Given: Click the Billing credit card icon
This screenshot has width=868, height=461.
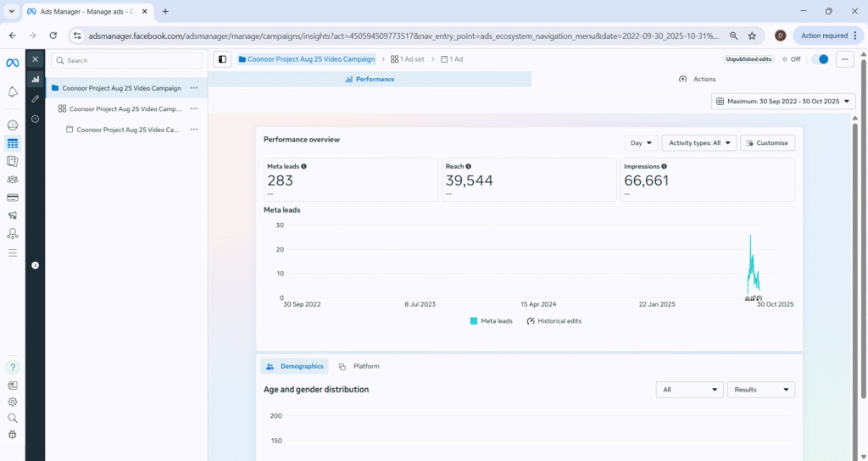Looking at the screenshot, I should pos(13,197).
